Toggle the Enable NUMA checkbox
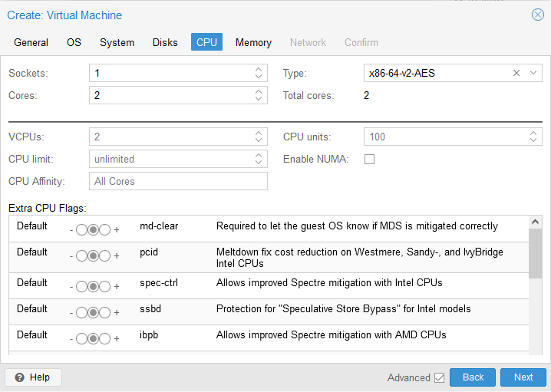This screenshot has width=551, height=392. coord(369,159)
